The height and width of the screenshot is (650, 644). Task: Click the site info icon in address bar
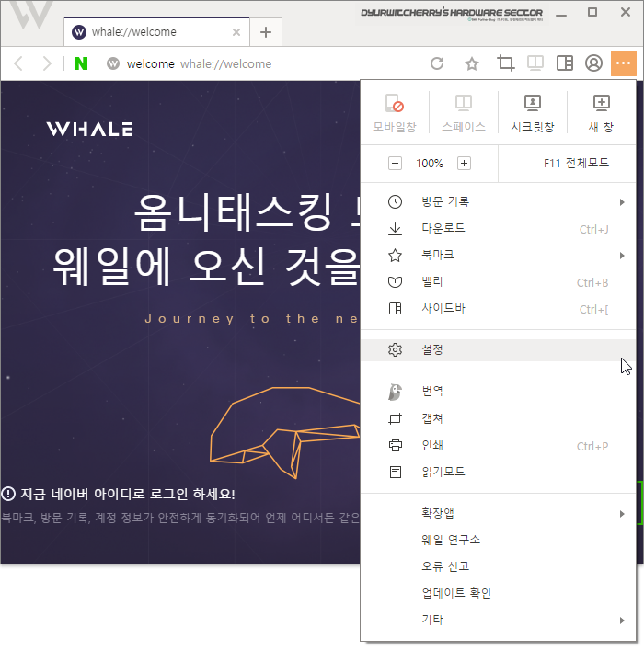coord(113,63)
